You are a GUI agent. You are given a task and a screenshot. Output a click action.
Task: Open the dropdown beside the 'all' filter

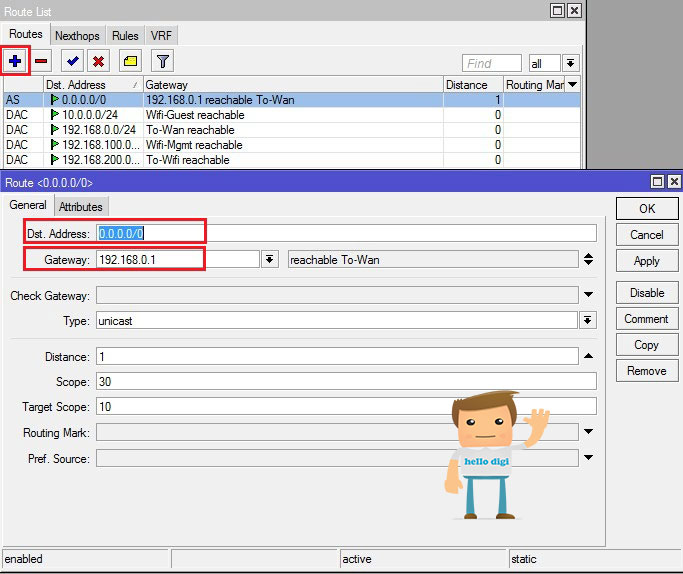click(x=571, y=64)
